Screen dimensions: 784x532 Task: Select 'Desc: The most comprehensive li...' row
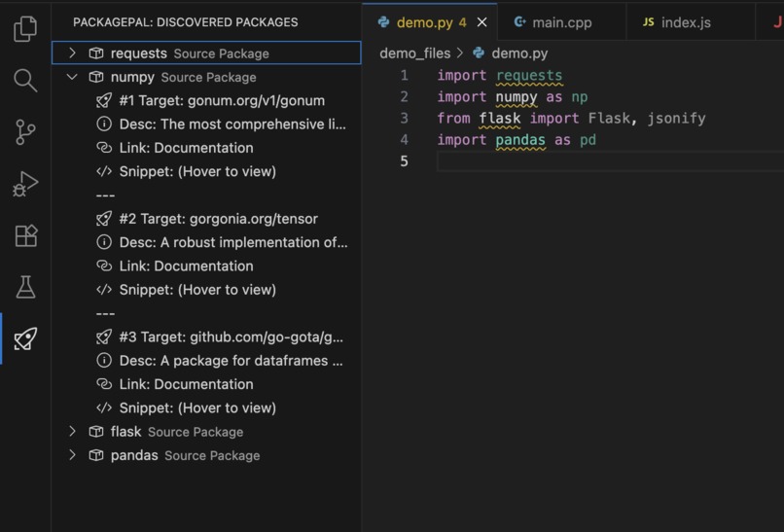206,124
